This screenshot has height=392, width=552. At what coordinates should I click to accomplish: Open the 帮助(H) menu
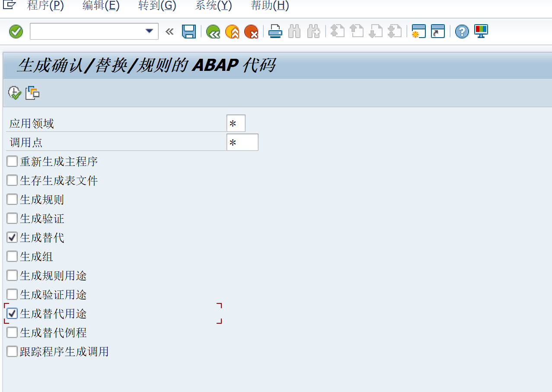270,6
